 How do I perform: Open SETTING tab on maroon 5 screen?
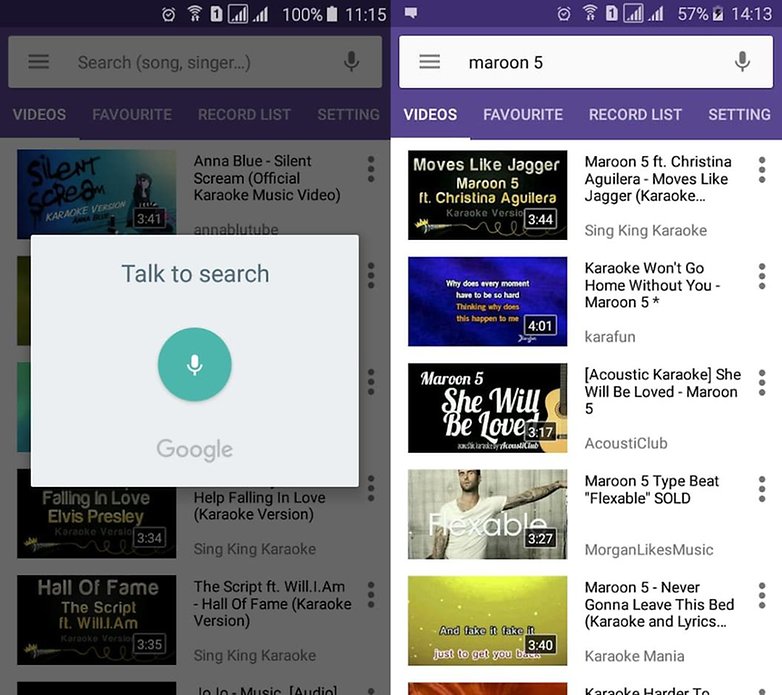click(740, 115)
